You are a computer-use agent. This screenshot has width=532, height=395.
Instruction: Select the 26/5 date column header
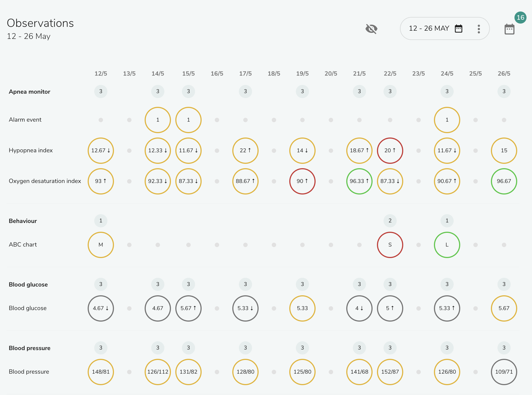click(x=504, y=73)
